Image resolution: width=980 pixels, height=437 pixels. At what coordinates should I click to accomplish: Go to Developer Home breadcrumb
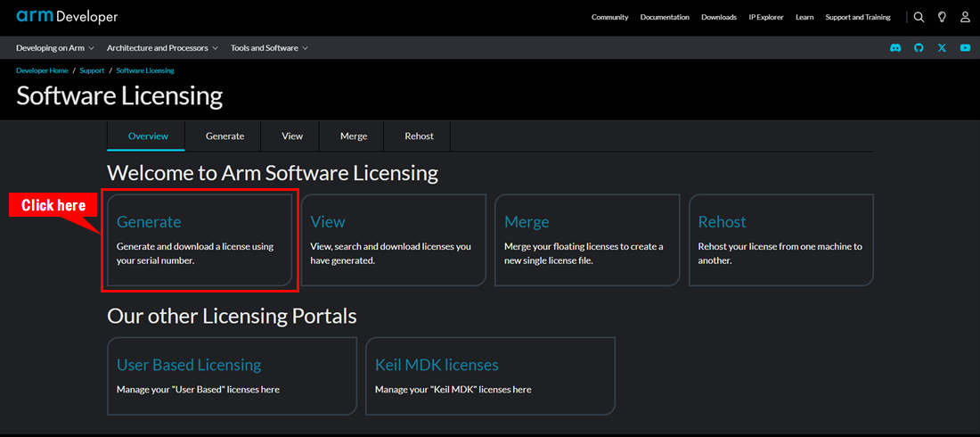coord(42,70)
